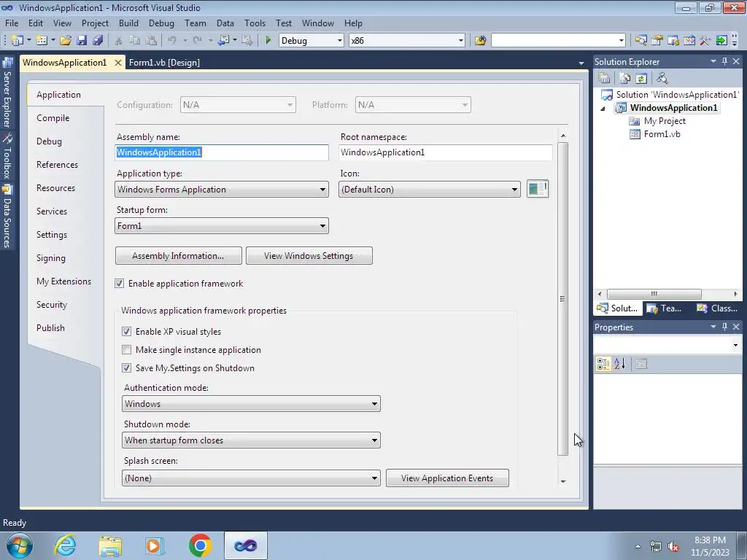Click the Root namespace text field
747x560 pixels.
click(446, 152)
